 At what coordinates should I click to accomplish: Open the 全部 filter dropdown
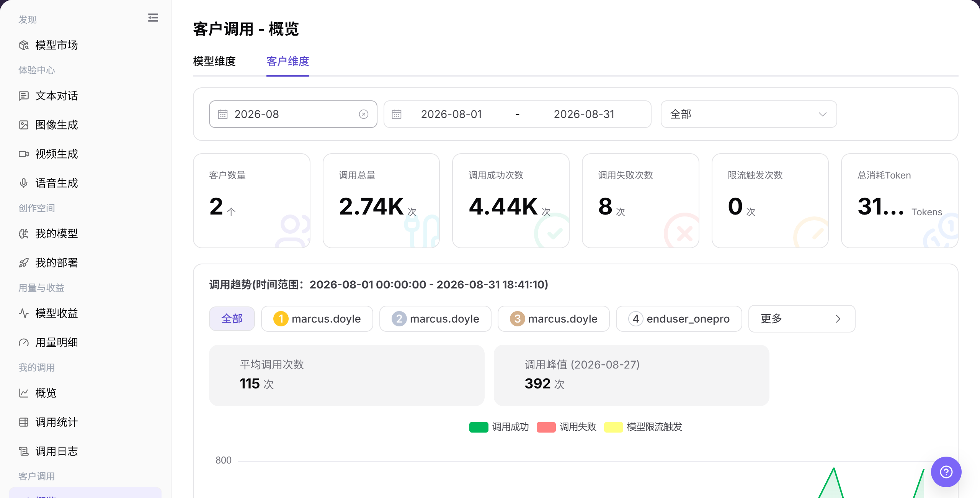(x=749, y=114)
